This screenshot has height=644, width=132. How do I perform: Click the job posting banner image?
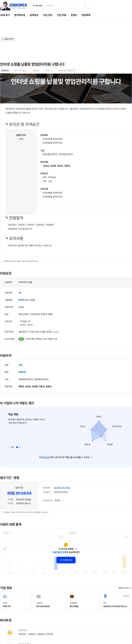66,89
